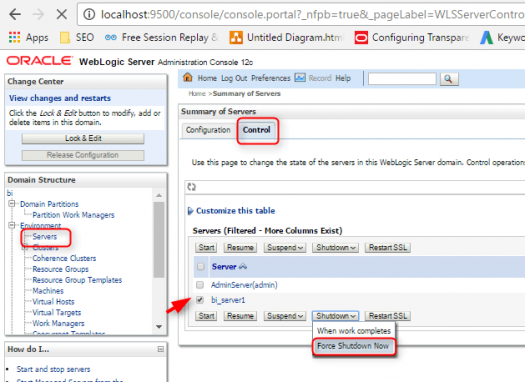Click the lower Restart SSL button
The width and height of the screenshot is (525, 382).
coord(388,316)
